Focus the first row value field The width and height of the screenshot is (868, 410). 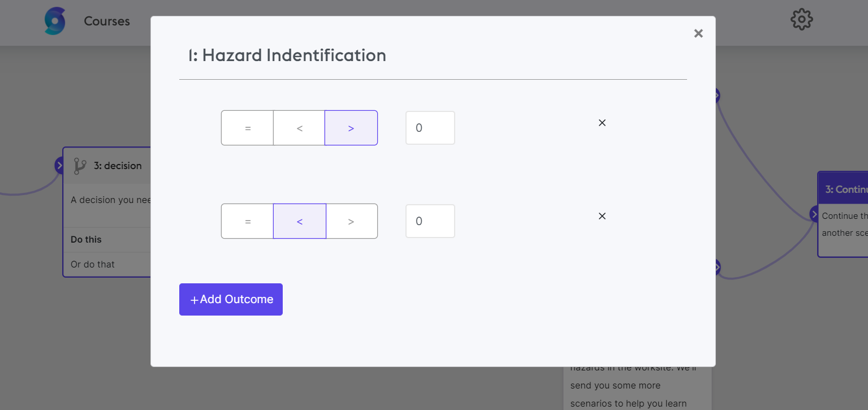point(430,128)
